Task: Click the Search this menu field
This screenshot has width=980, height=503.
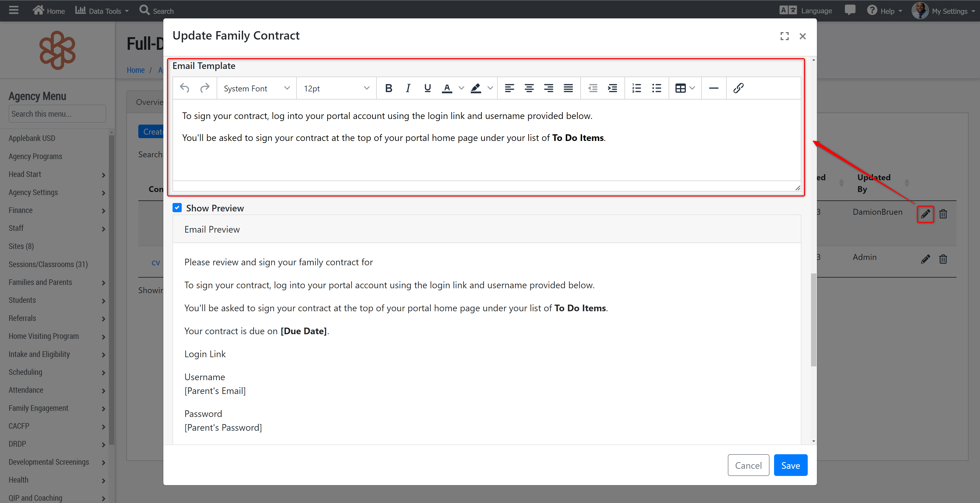Action: pyautogui.click(x=57, y=114)
